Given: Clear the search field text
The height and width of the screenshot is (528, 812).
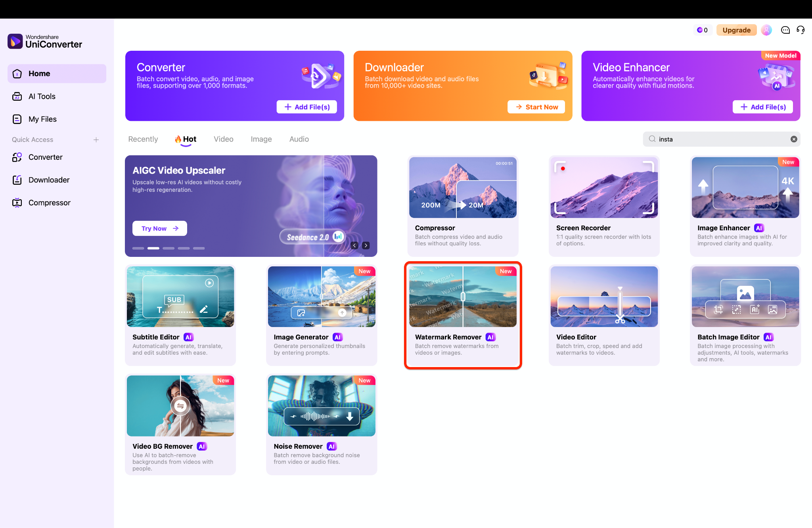Looking at the screenshot, I should click(x=794, y=139).
